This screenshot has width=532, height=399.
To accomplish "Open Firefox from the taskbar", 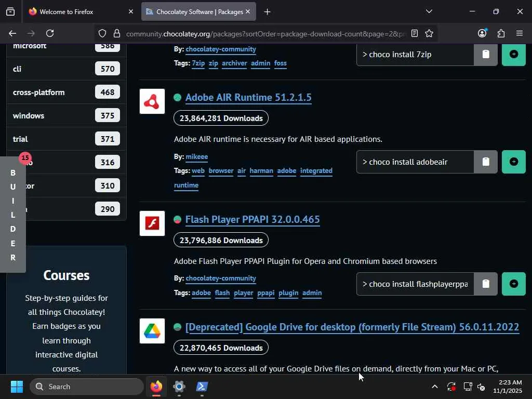I will point(156,387).
